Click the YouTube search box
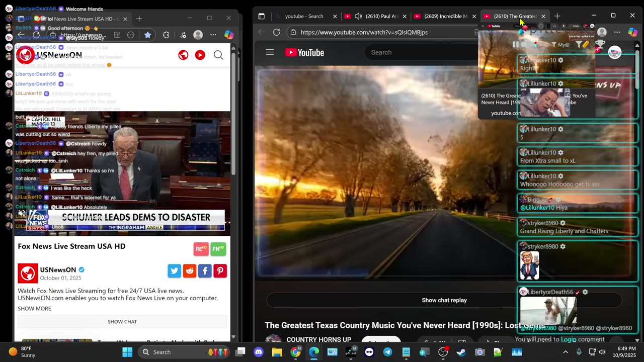 click(x=423, y=52)
